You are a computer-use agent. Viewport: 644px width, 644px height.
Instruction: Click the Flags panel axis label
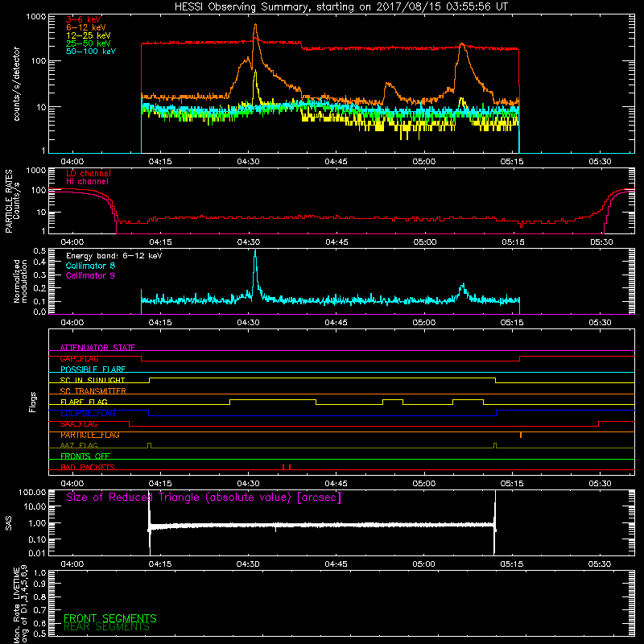(33, 402)
